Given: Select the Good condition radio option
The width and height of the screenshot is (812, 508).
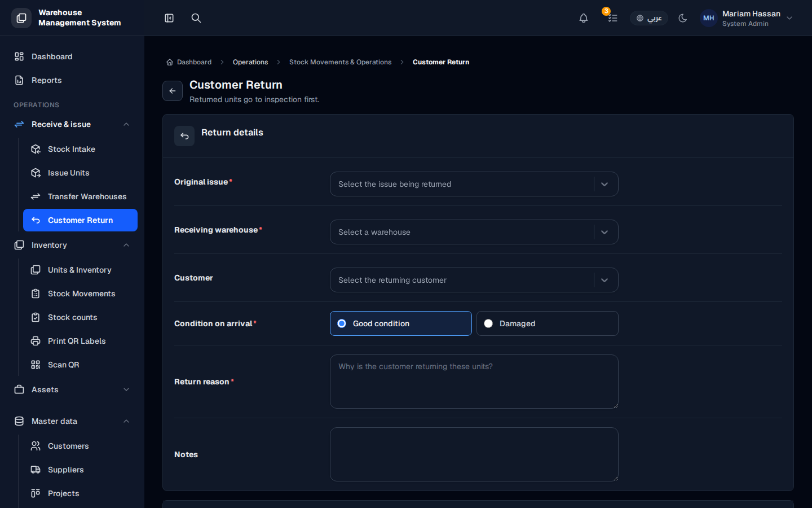Looking at the screenshot, I should [x=401, y=323].
